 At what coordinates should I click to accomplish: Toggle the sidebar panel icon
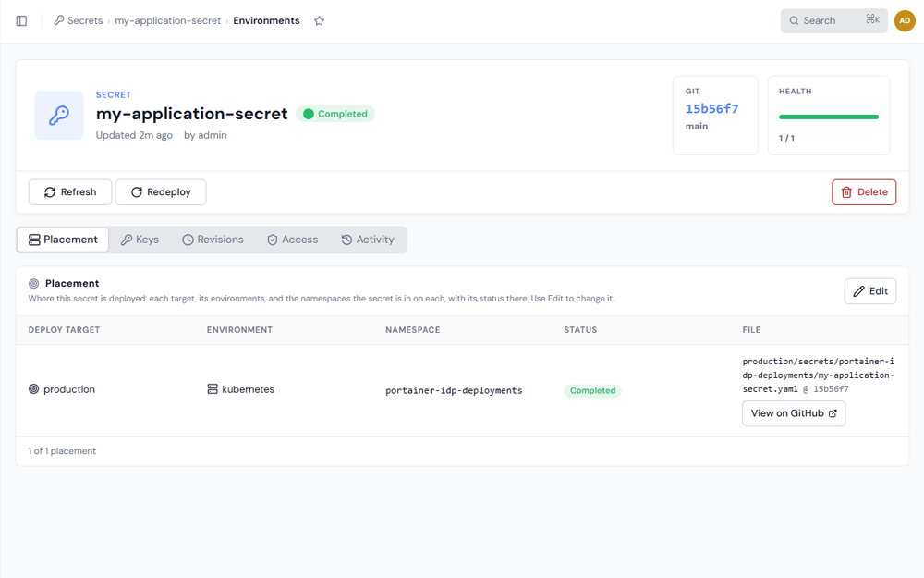[x=21, y=20]
